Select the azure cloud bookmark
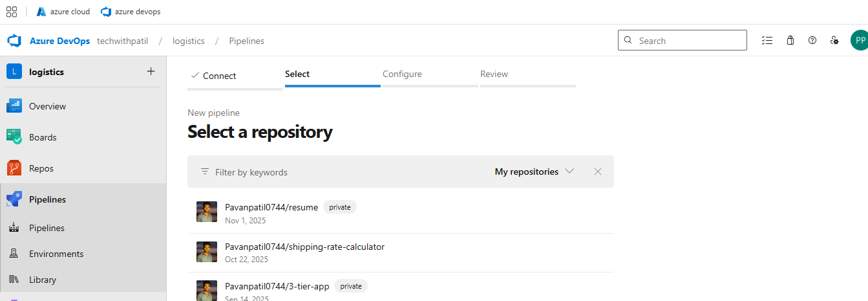The height and width of the screenshot is (301, 868). (x=63, y=12)
